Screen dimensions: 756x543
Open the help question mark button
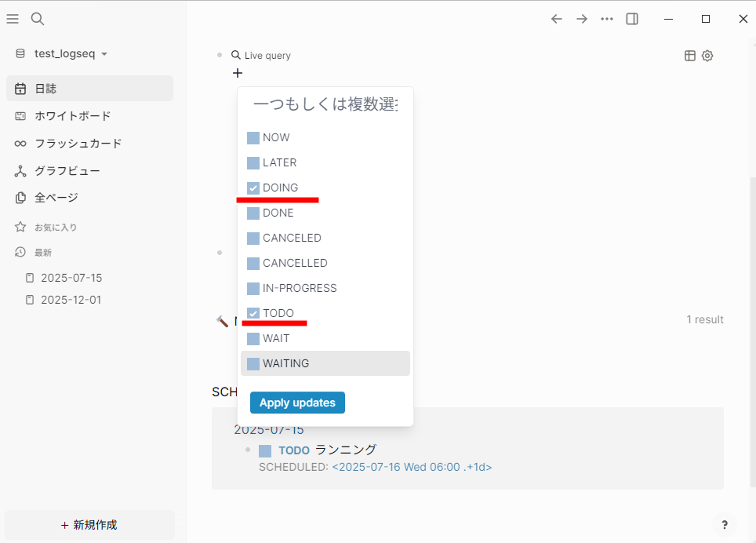[724, 525]
